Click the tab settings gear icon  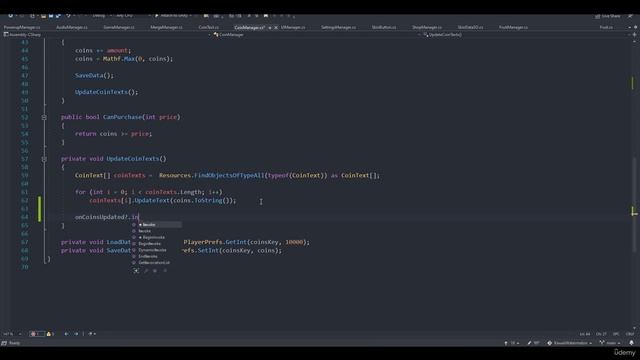[x=635, y=27]
